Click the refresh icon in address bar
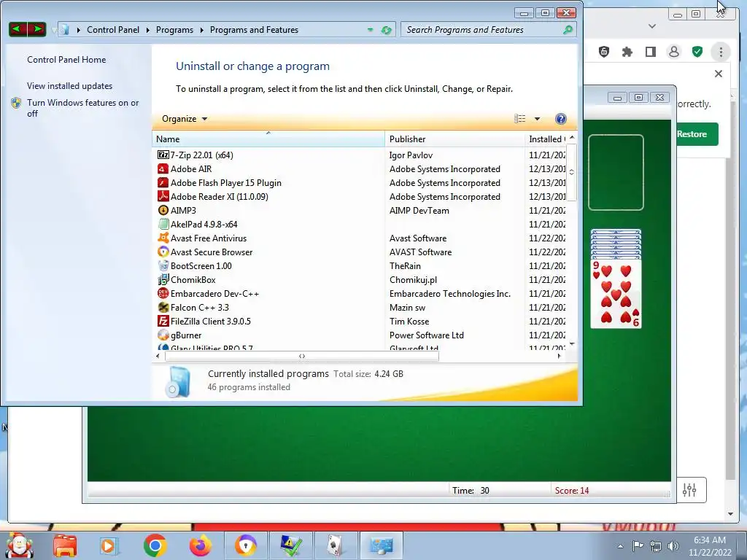Viewport: 747px width, 560px height. pos(387,30)
